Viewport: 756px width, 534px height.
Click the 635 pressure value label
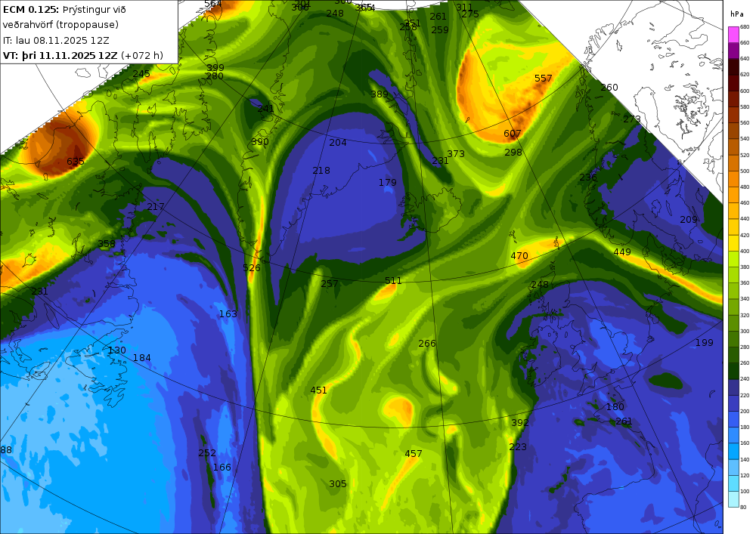coord(75,162)
